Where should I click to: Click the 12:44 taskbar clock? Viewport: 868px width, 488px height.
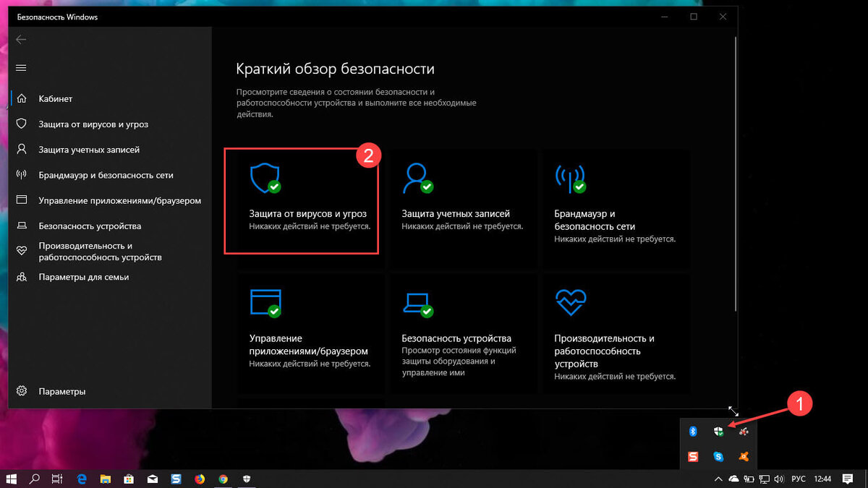[823, 479]
